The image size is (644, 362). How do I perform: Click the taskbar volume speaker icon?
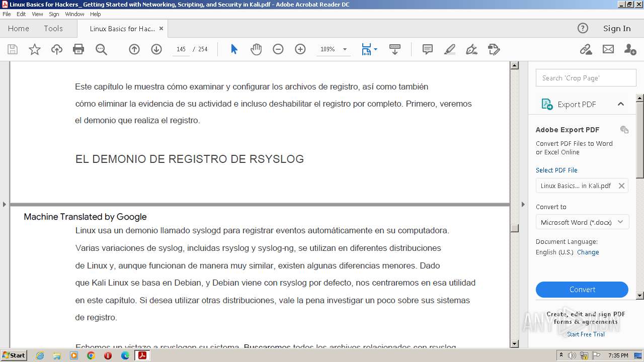tap(572, 355)
